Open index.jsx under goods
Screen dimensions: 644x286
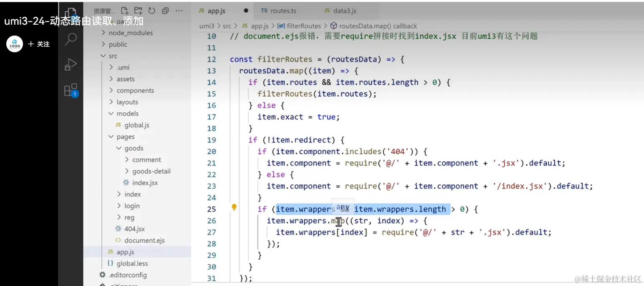coord(145,183)
